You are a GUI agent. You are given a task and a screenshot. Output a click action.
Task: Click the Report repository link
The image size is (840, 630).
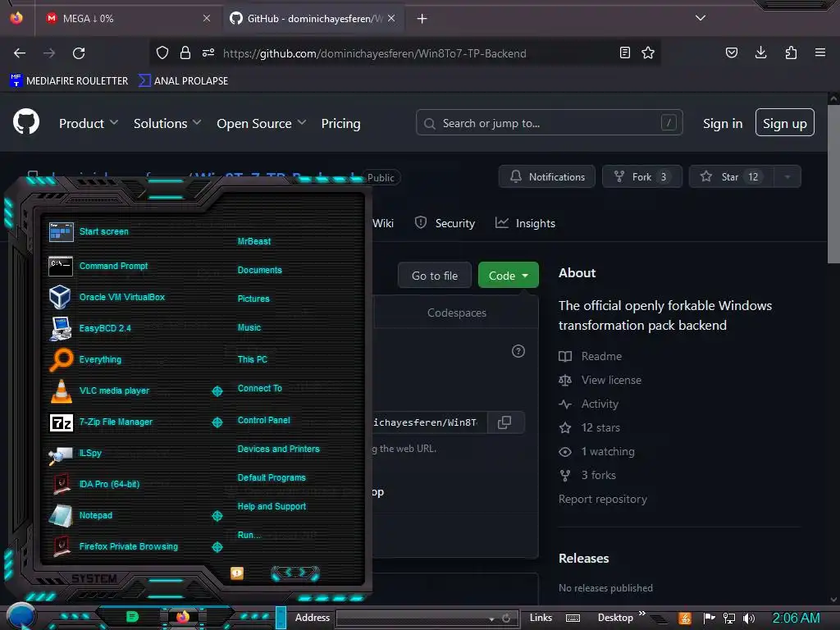[x=603, y=500]
